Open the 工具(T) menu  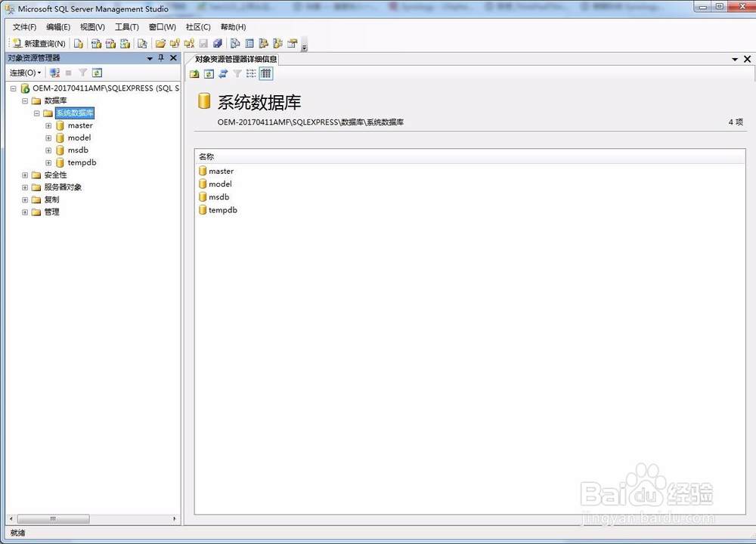(127, 27)
